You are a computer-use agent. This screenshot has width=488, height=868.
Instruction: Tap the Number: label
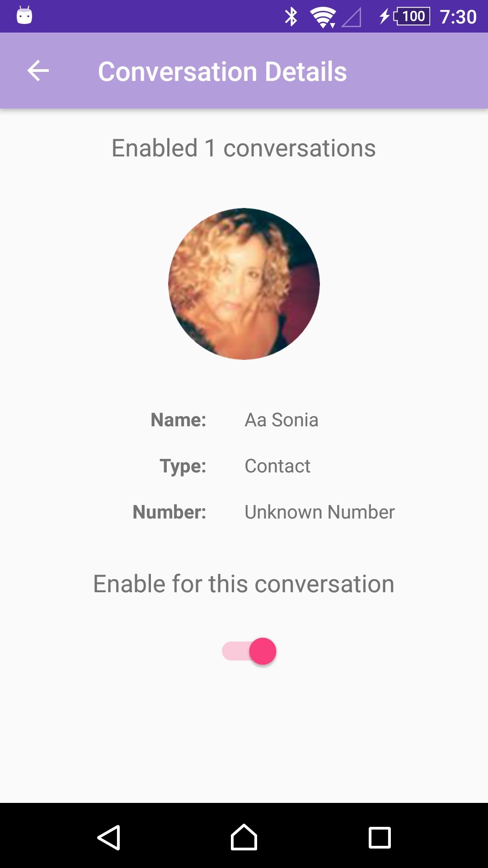(x=169, y=512)
